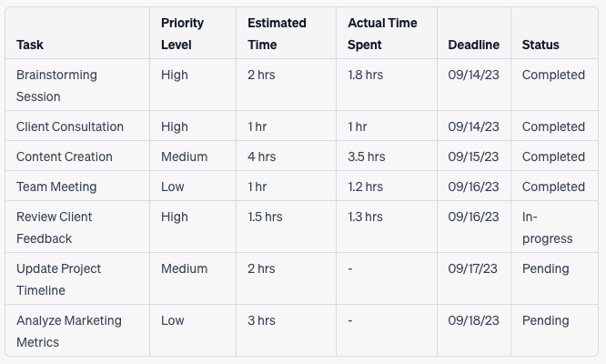Click the 1.5 hrs estimated time cell
This screenshot has height=364, width=606.
click(x=286, y=227)
